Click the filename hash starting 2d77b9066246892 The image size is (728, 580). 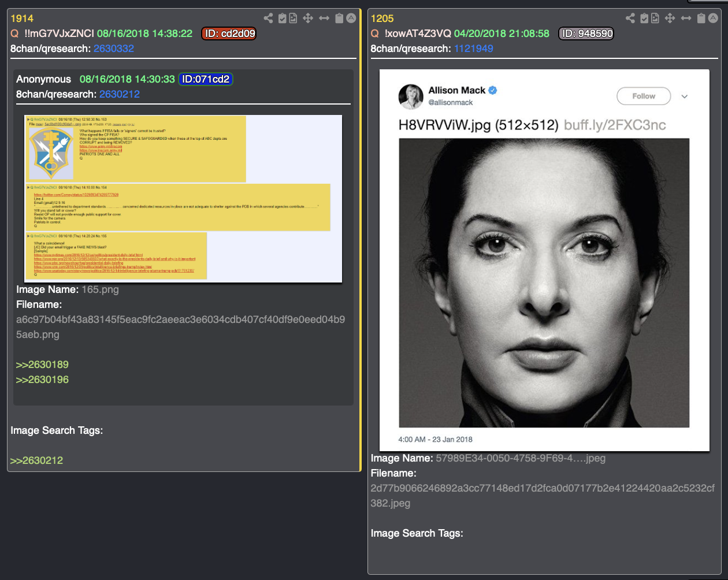point(543,496)
